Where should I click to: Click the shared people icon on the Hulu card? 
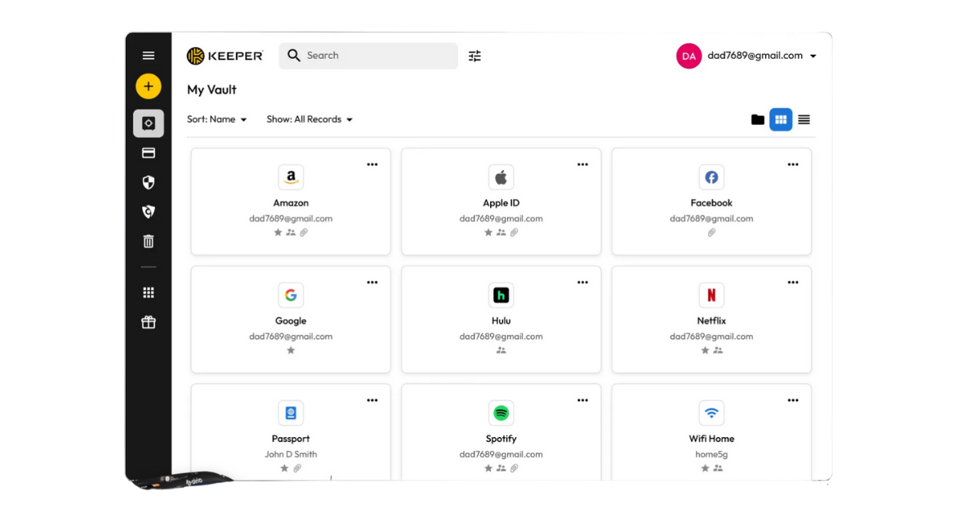pyautogui.click(x=501, y=350)
